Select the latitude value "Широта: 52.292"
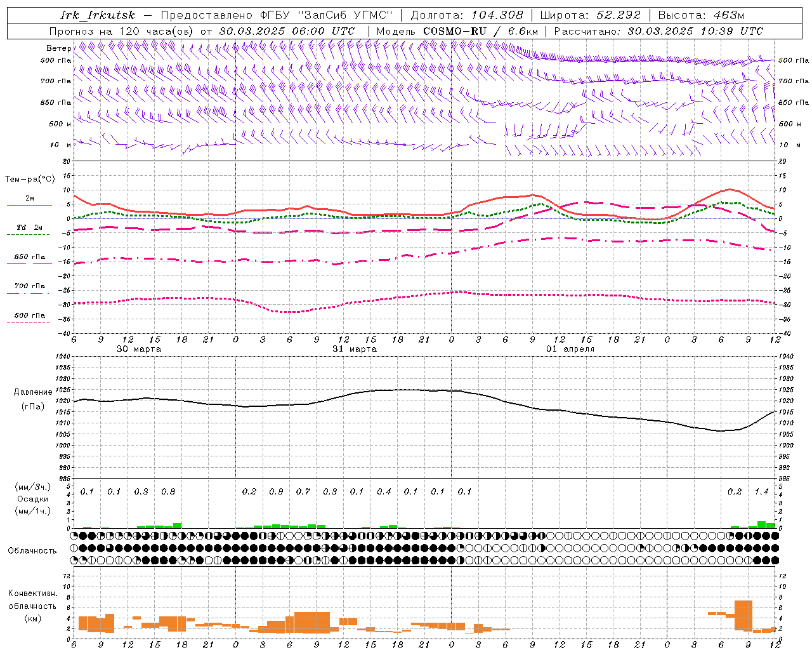This screenshot has width=812, height=650. pos(591,15)
